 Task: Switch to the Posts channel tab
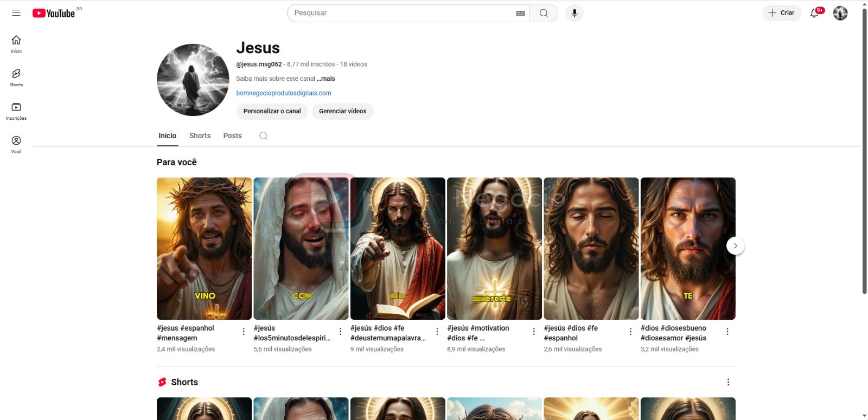[232, 135]
